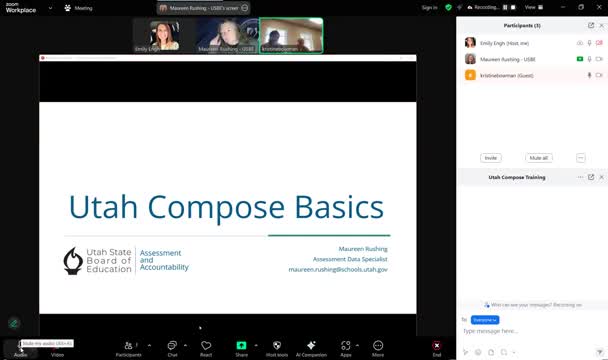Open the Meeting info menu at top
The image size is (608, 360).
[x=79, y=8]
